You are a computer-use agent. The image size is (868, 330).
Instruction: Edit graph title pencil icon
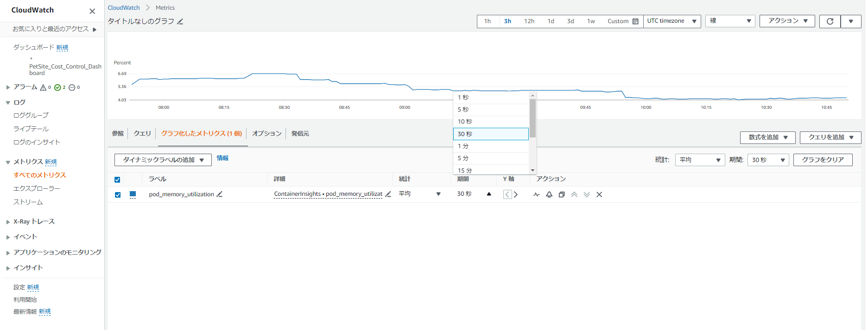tap(180, 22)
